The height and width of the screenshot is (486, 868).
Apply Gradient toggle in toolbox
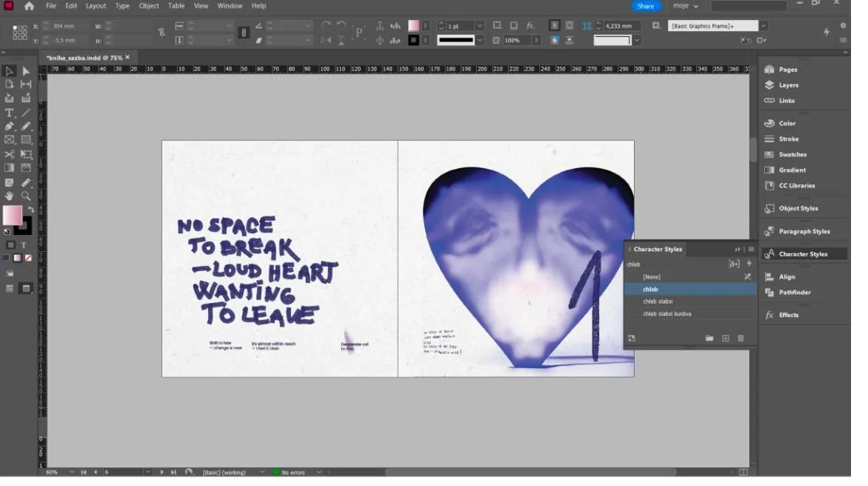pyautogui.click(x=17, y=258)
